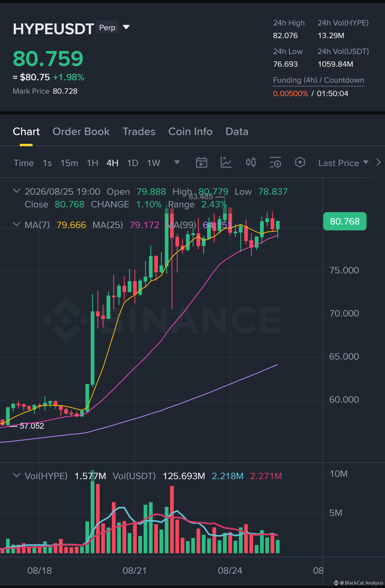The width and height of the screenshot is (385, 588).
Task: Select the 1H chart interval
Action: click(x=92, y=163)
